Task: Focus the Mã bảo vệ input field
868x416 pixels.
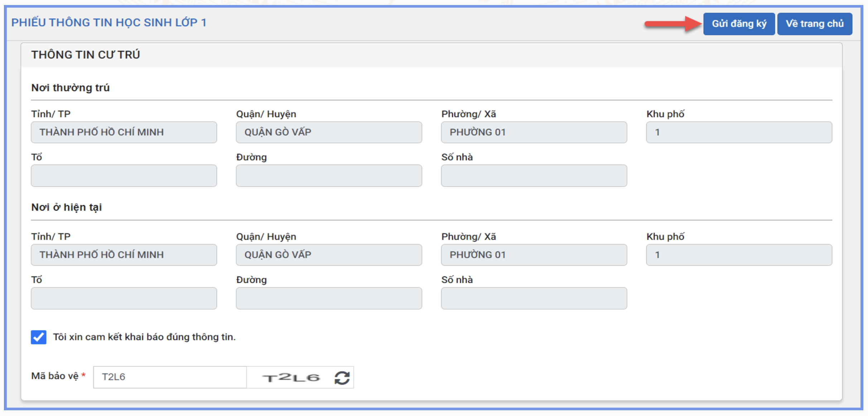Action: click(170, 377)
